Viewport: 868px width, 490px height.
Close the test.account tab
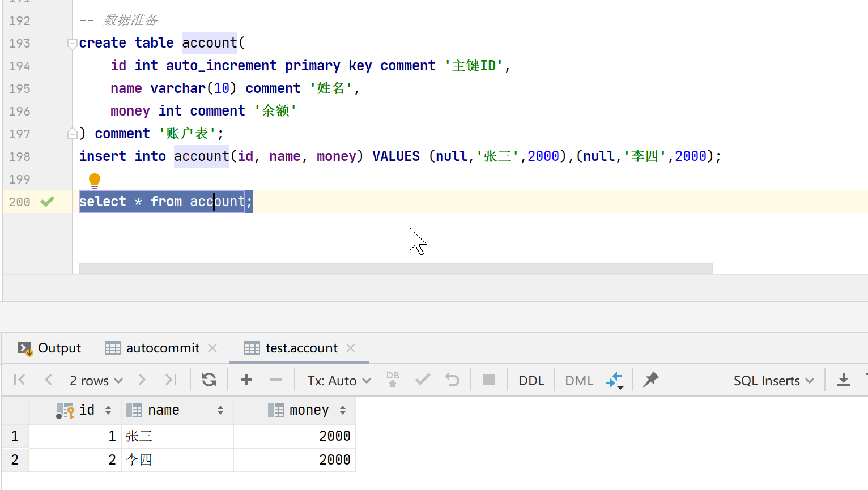click(351, 348)
